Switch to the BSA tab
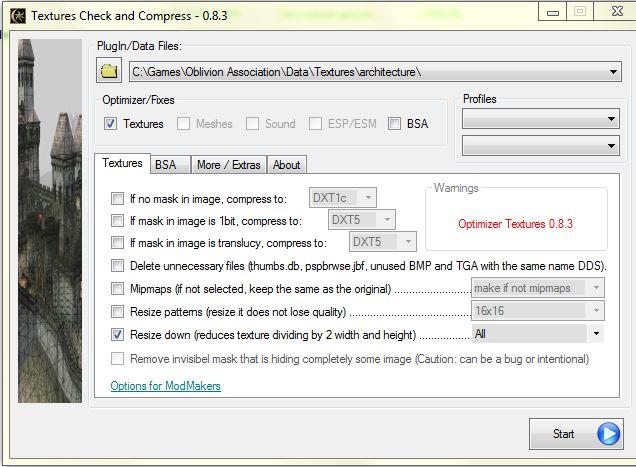Image resolution: width=636 pixels, height=467 pixels. [165, 165]
